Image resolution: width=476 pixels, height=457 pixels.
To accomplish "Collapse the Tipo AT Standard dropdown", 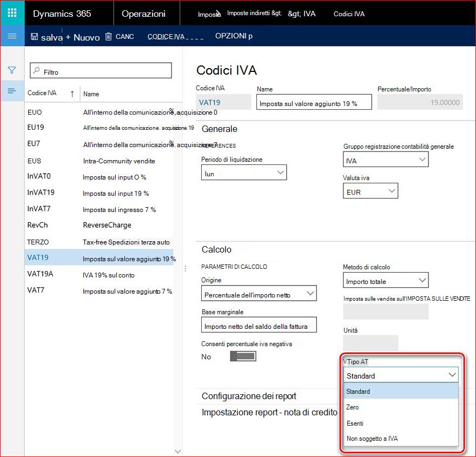I will pos(400,375).
